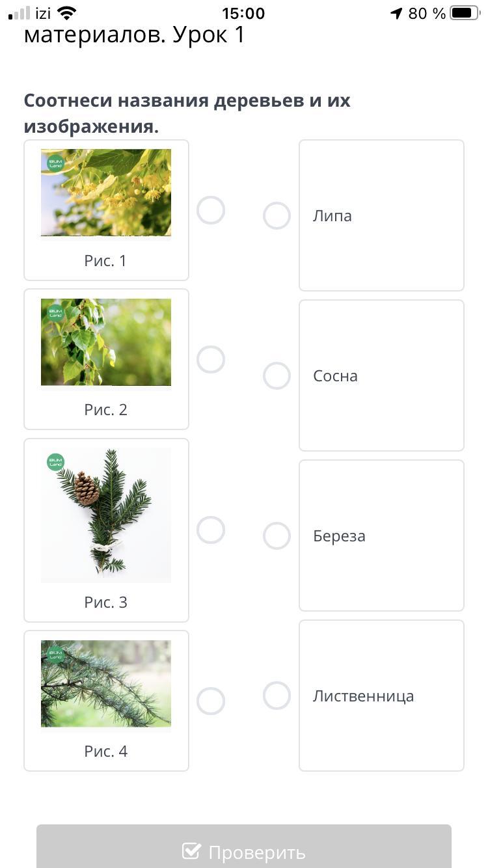
Task: Choose the Липа radio button
Action: 277,215
